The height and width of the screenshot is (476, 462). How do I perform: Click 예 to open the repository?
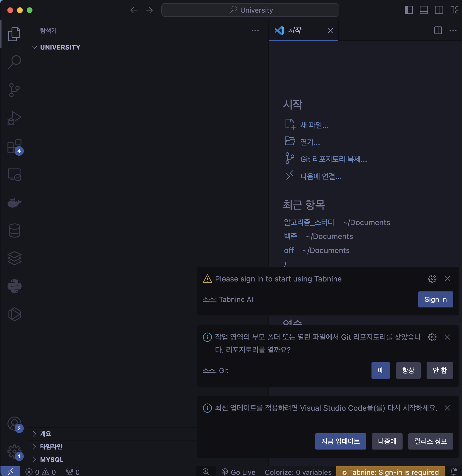tap(381, 370)
